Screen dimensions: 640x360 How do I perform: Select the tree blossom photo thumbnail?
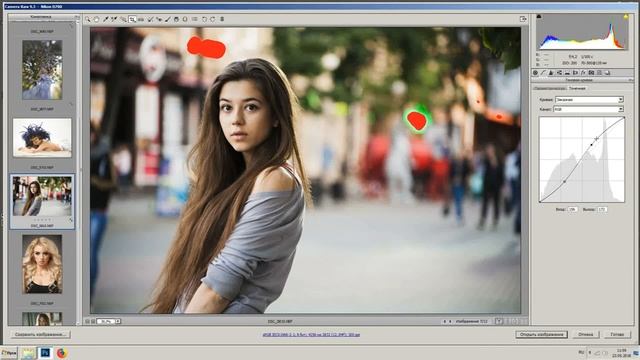tap(42, 70)
